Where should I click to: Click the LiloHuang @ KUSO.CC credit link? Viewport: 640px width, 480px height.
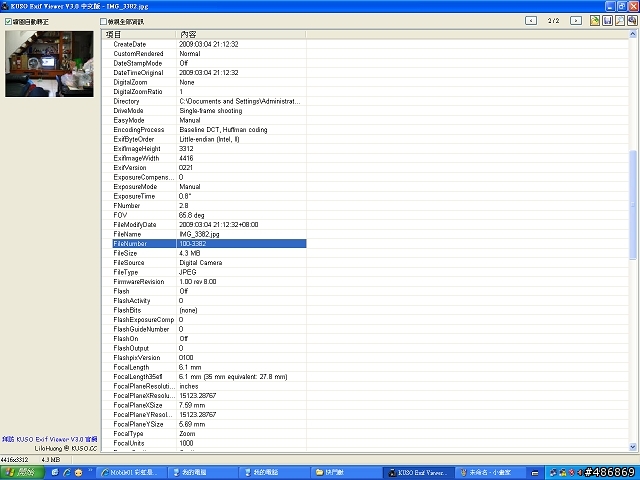click(x=66, y=448)
